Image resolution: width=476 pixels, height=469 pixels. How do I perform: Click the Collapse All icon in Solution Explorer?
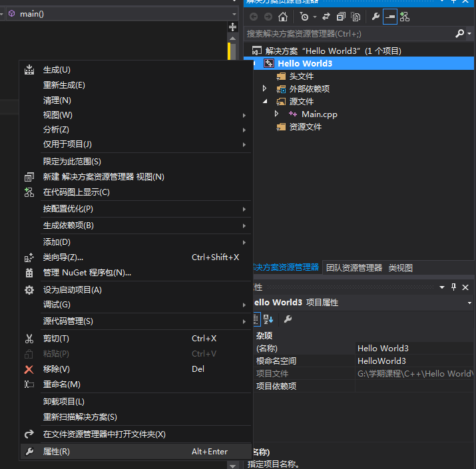341,17
